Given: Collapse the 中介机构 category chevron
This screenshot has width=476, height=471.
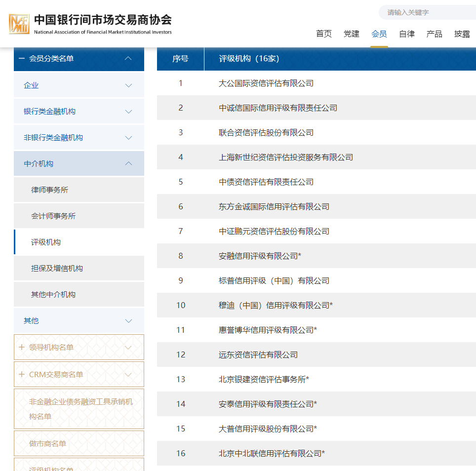Looking at the screenshot, I should click(x=128, y=163).
